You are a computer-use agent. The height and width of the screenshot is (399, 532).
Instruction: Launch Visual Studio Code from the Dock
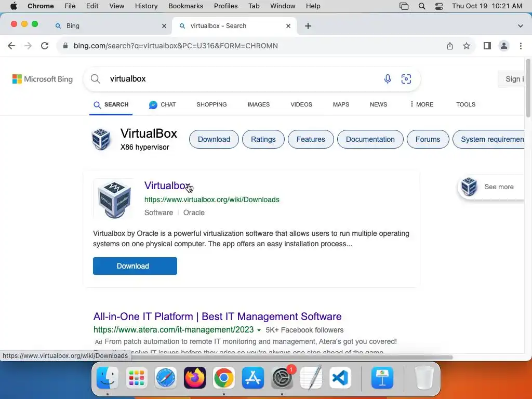coord(340,378)
